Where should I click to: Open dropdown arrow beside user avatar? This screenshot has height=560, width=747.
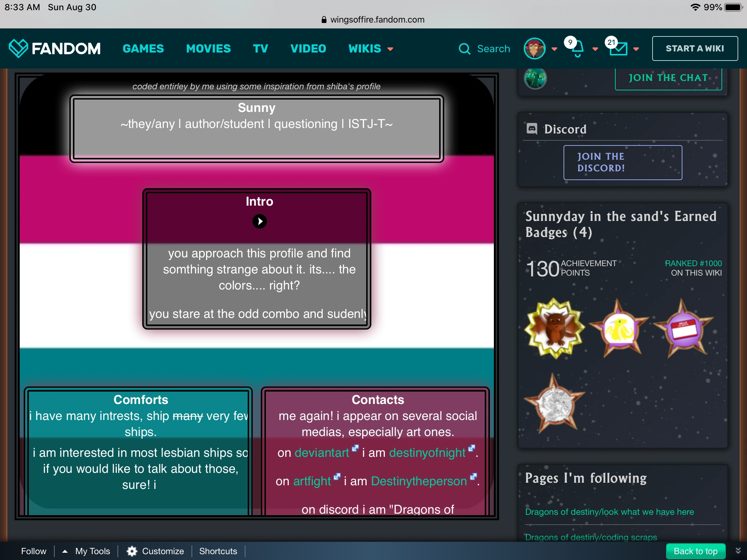554,49
